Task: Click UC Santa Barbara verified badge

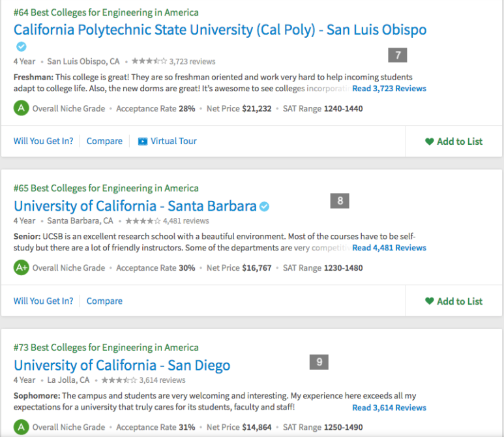Action: pos(264,207)
